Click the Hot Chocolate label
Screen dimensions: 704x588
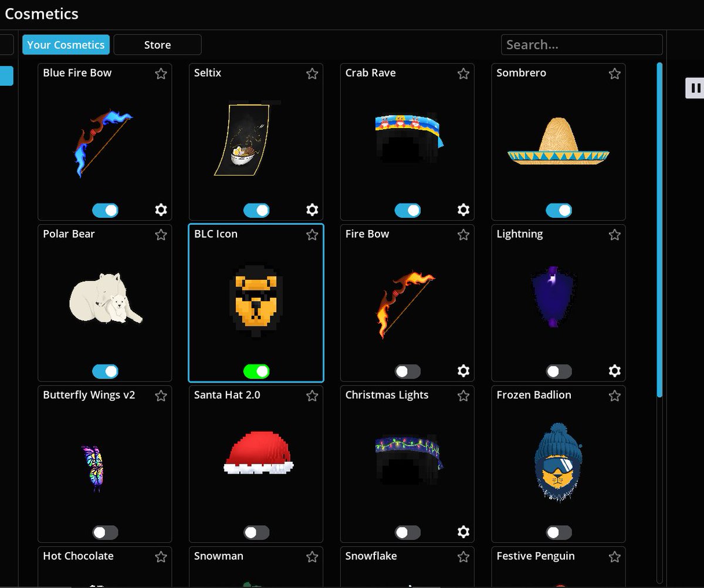point(78,556)
